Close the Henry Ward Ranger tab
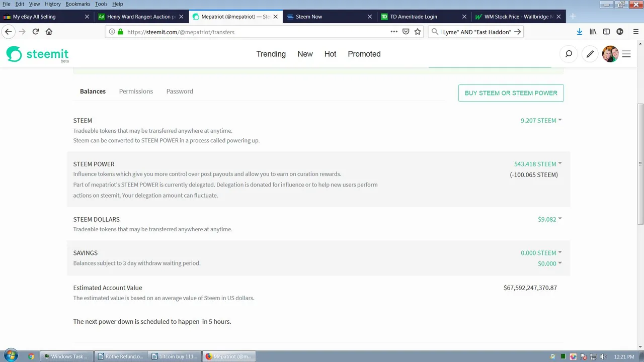 [181, 17]
